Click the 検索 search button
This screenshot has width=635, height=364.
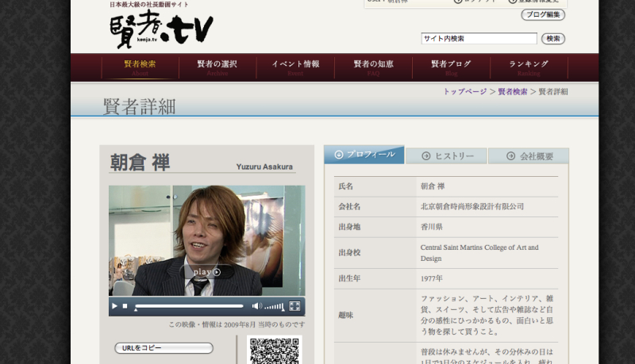(x=553, y=39)
